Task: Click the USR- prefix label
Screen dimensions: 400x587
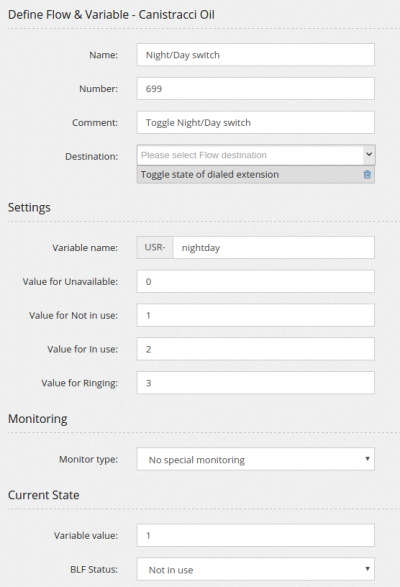Action: tap(155, 247)
